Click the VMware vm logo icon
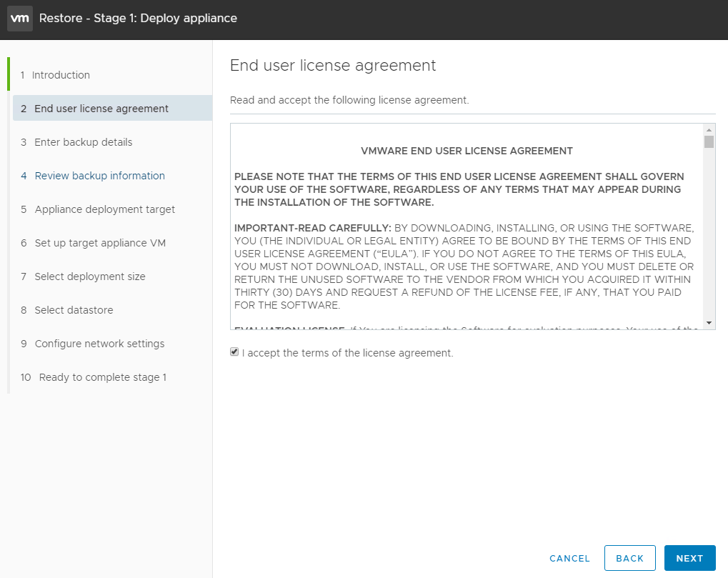This screenshot has height=578, width=728. [x=20, y=19]
